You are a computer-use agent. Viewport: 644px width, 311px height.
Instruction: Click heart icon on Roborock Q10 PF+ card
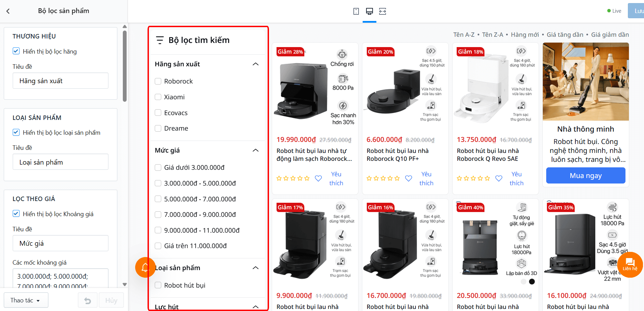(409, 178)
